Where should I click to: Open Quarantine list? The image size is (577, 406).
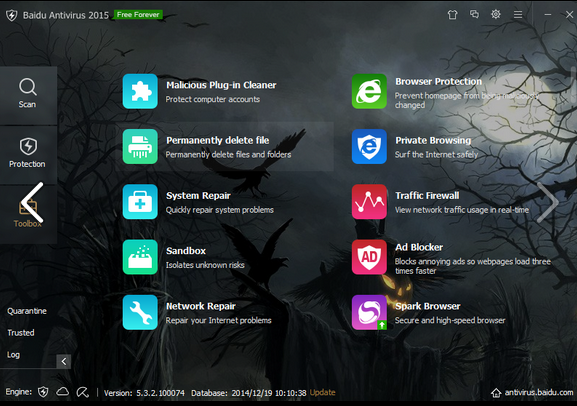point(27,311)
